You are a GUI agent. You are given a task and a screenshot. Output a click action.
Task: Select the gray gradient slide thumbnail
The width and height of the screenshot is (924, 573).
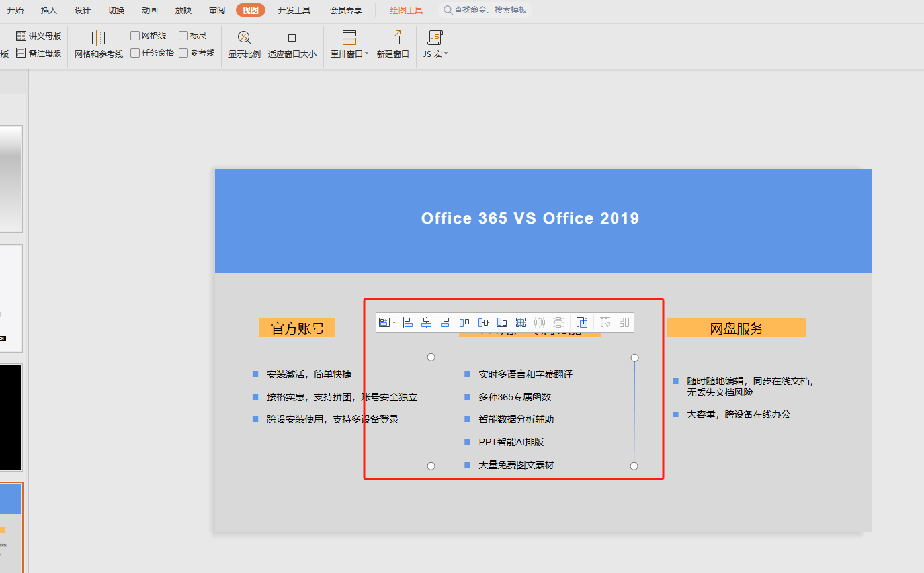click(11, 179)
